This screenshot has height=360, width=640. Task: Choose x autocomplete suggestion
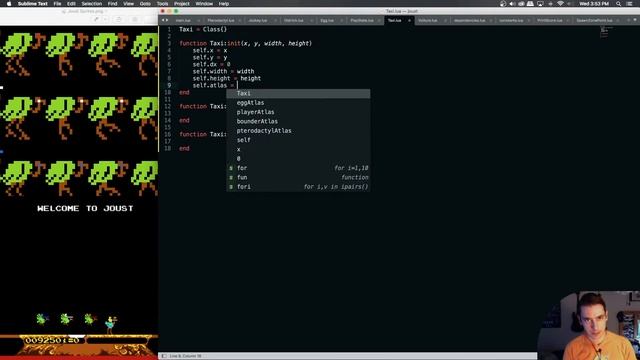[x=298, y=149]
